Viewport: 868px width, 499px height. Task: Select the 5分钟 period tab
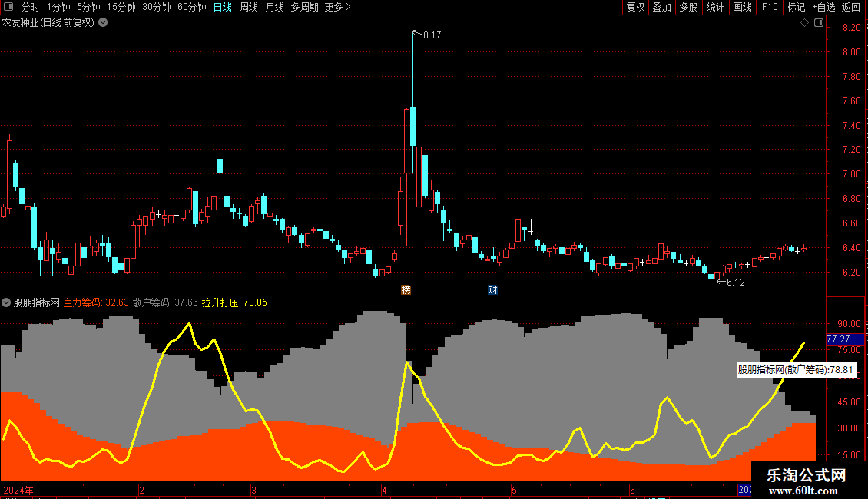pos(88,7)
